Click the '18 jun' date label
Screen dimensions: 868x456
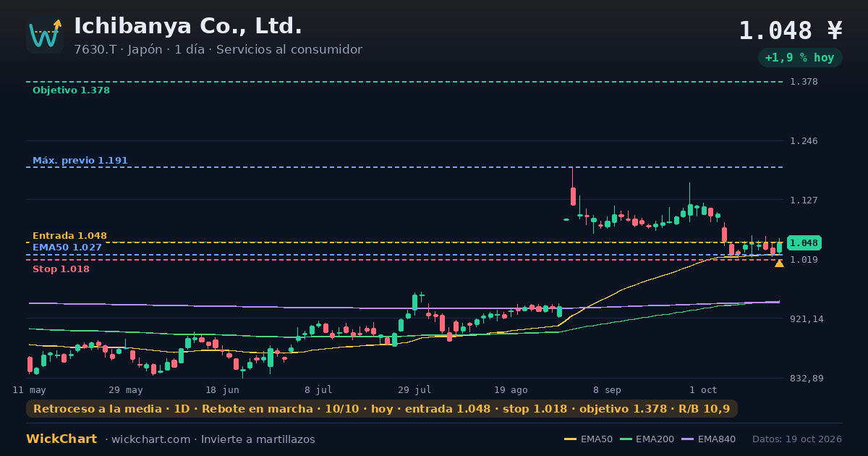[x=222, y=389]
